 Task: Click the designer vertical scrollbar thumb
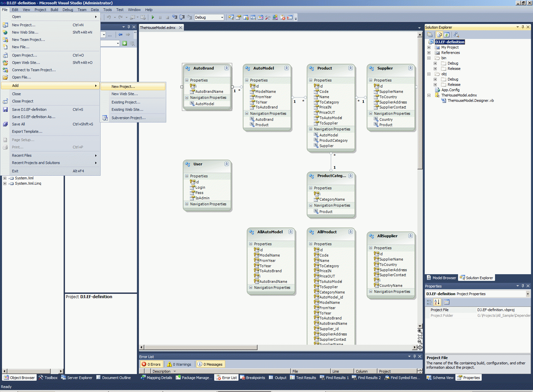click(x=420, y=103)
